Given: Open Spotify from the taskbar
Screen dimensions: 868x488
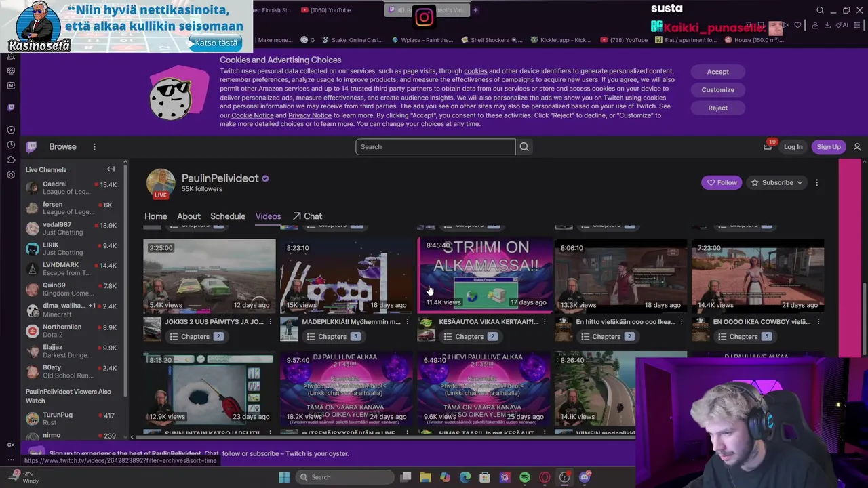Looking at the screenshot, I should pyautogui.click(x=524, y=477).
